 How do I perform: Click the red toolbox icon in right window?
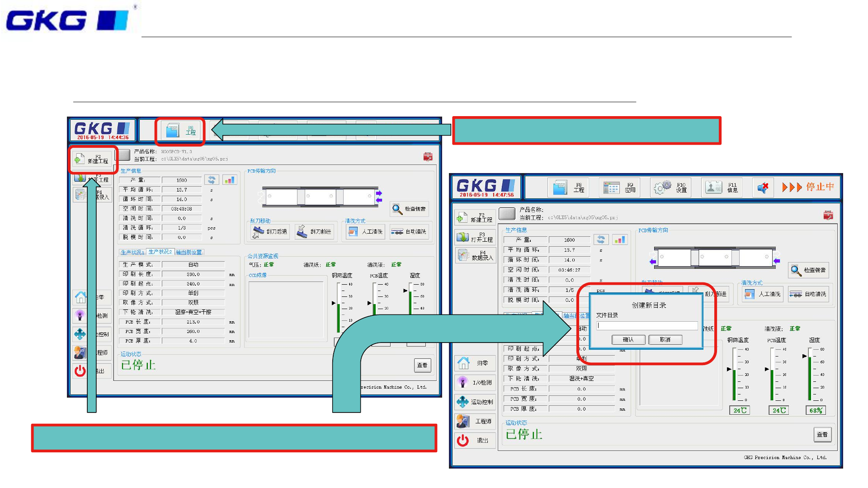click(x=828, y=216)
